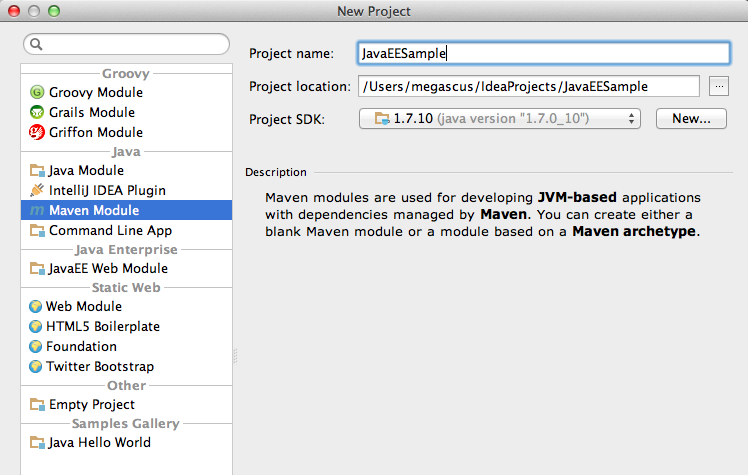The height and width of the screenshot is (475, 748).
Task: Select Grails Module in the list
Action: point(126,112)
